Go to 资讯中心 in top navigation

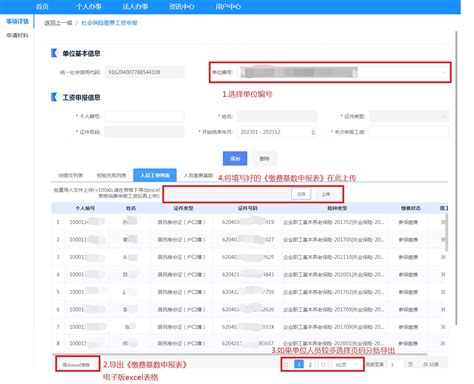click(182, 6)
